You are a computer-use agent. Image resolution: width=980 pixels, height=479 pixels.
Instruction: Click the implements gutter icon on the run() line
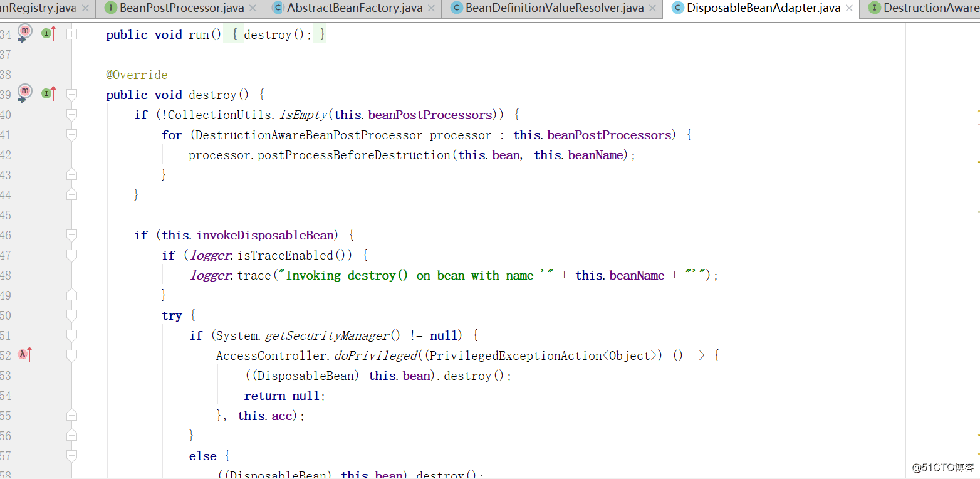tap(49, 34)
